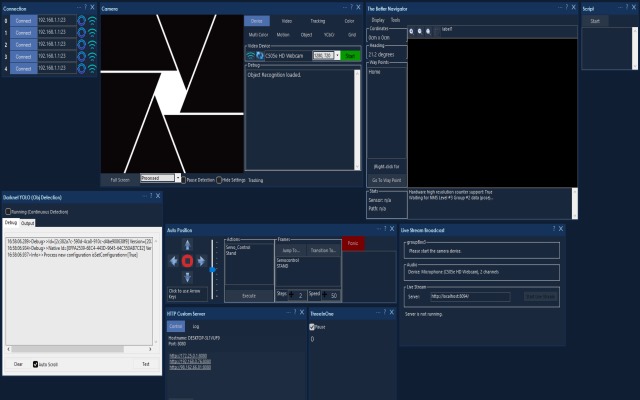Click Start in the Script panel
Screen dimensions: 640x400
595,21
